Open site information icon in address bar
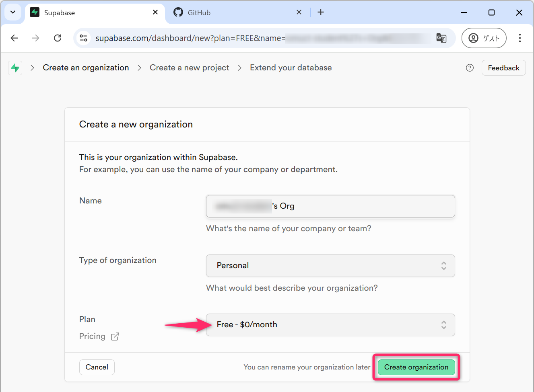 [x=84, y=38]
